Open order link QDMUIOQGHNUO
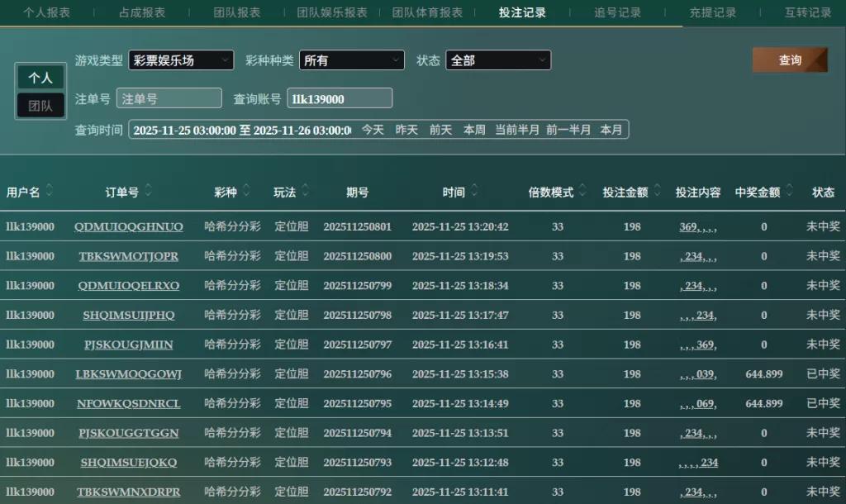The width and height of the screenshot is (846, 504). [129, 226]
